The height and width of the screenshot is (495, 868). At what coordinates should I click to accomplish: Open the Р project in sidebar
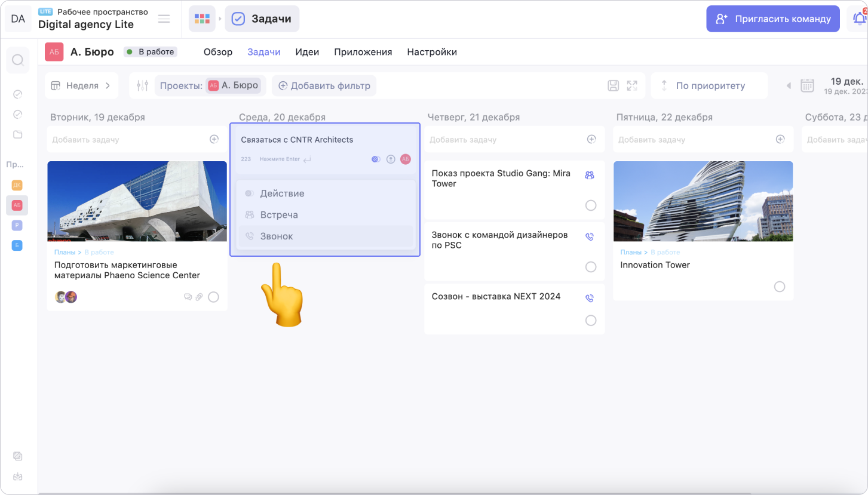[x=18, y=225]
